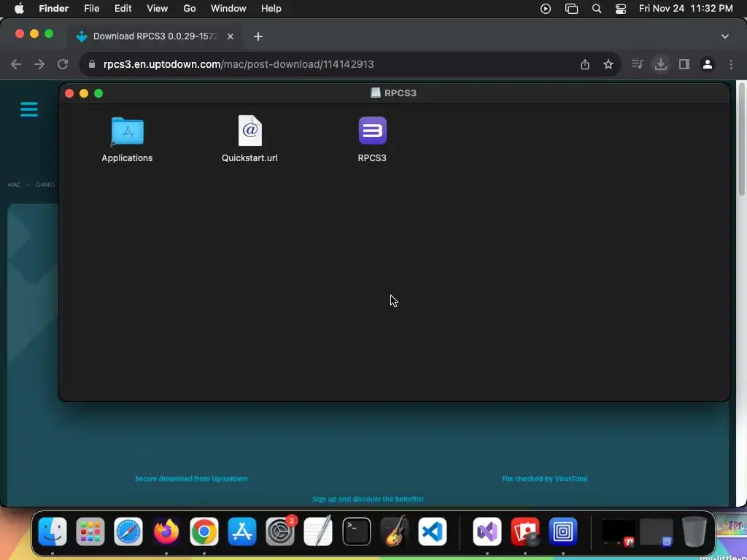The image size is (747, 560).
Task: Click the GAMES breadcrumb link
Action: pyautogui.click(x=46, y=184)
